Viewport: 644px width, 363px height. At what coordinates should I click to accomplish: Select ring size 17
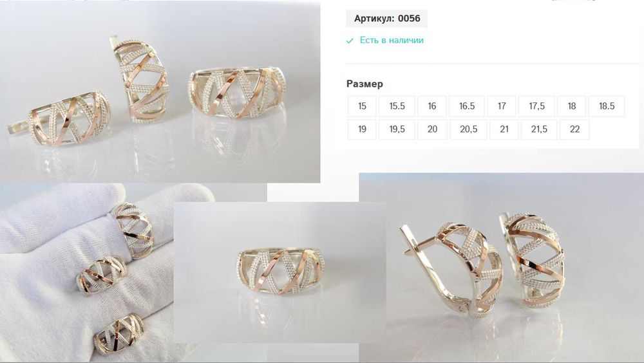[x=502, y=106]
